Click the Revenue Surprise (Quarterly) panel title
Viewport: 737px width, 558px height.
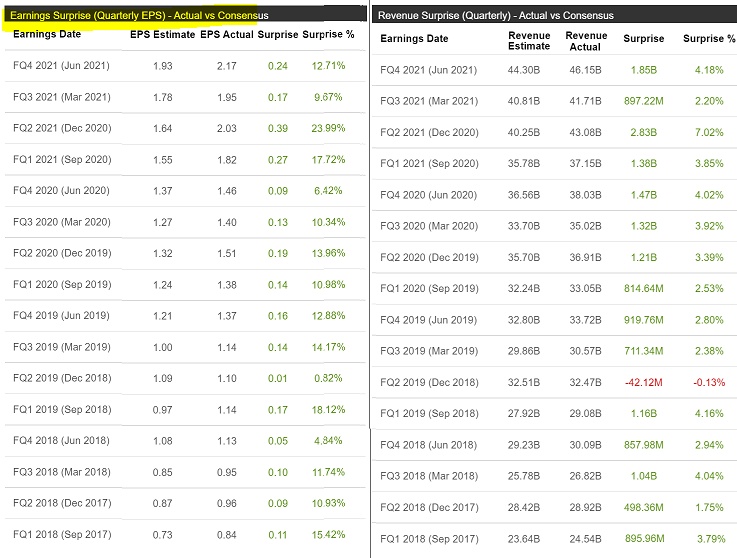[496, 16]
